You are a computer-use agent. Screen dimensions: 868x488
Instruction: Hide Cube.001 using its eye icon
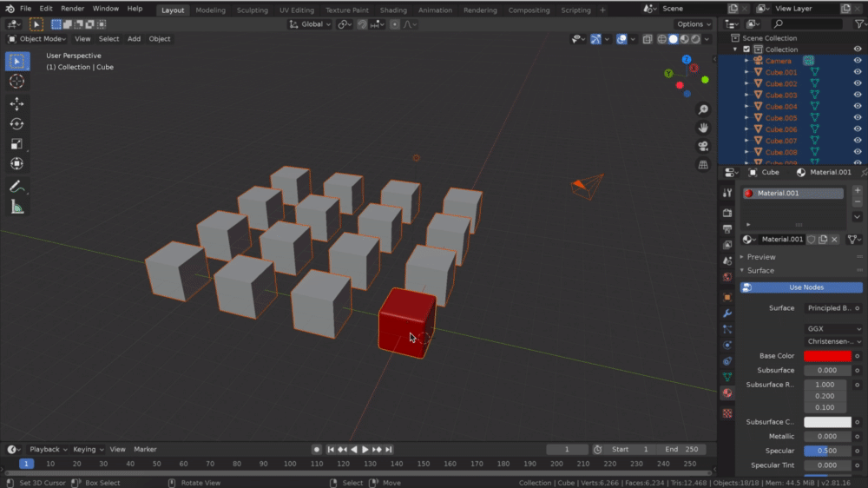(857, 72)
